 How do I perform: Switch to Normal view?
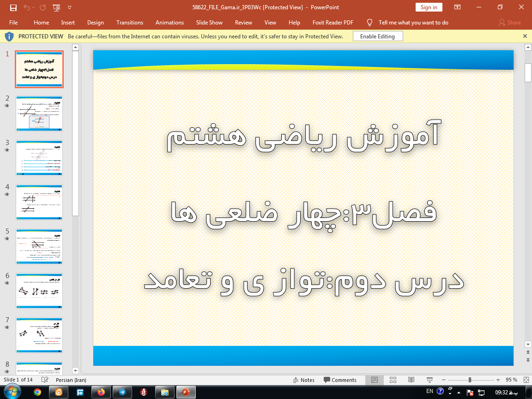375,380
